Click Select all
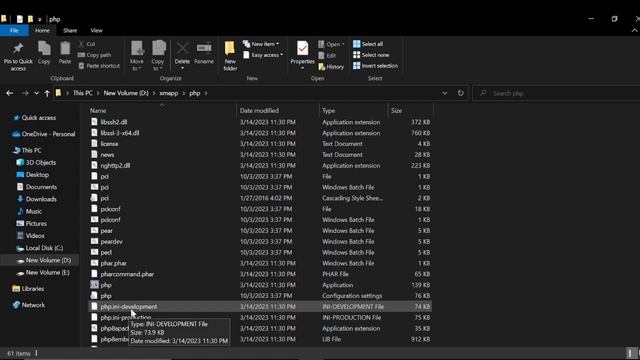The height and width of the screenshot is (360, 640). pyautogui.click(x=368, y=44)
